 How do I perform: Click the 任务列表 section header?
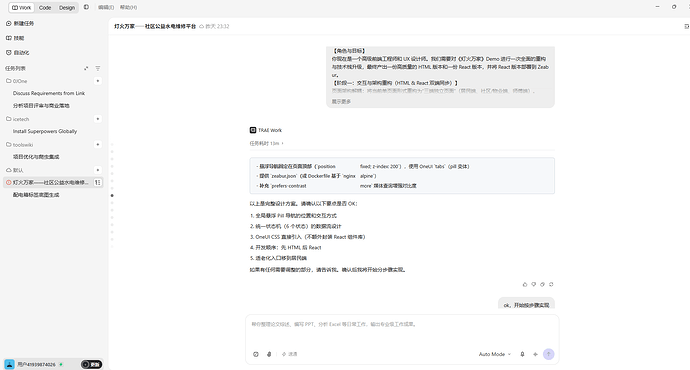click(x=15, y=68)
